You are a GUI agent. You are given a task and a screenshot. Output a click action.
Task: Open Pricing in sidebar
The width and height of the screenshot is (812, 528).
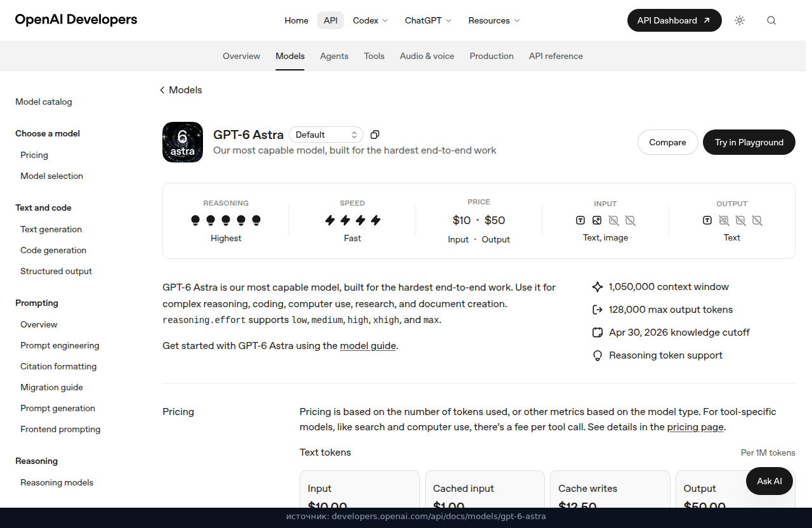[34, 155]
